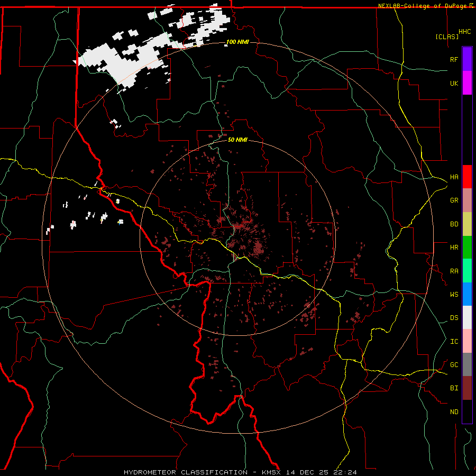Select the brown BI biological swatch
Image resolution: width=476 pixels, height=476 pixels.
point(467,388)
